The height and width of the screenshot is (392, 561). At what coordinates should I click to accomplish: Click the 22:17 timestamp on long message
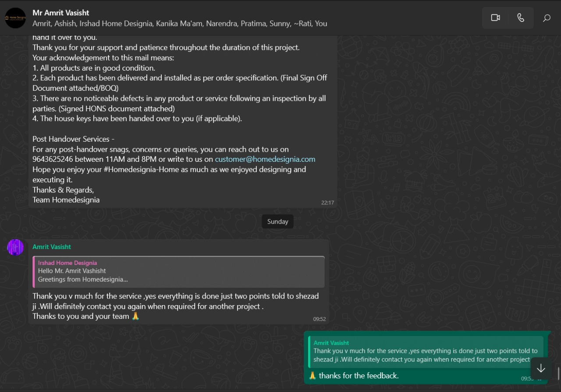[x=327, y=203]
